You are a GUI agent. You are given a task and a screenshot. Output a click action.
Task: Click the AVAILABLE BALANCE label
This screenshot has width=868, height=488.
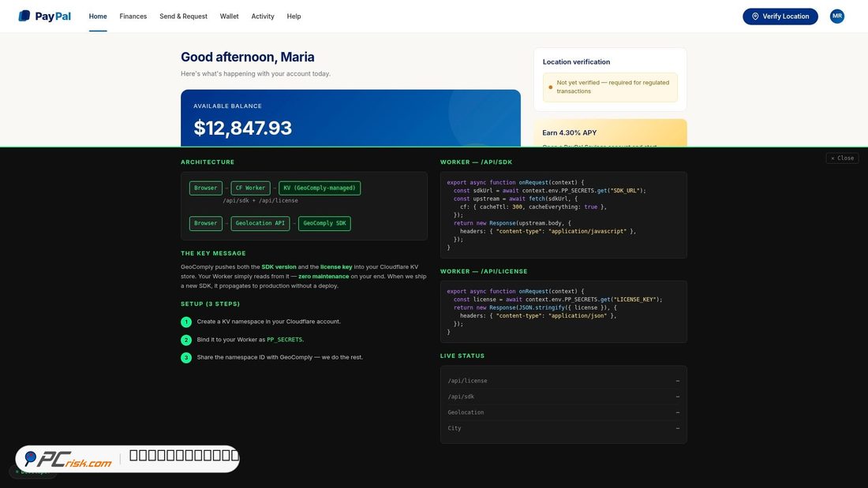pos(227,106)
